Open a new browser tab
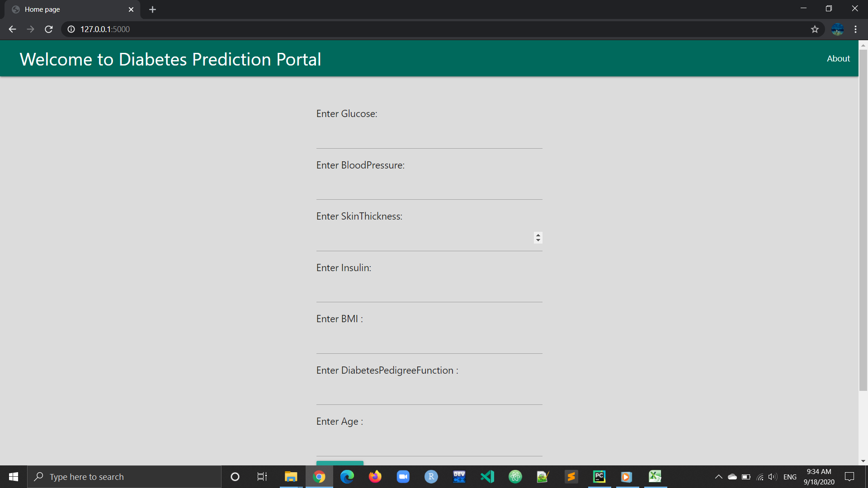868x488 pixels. pos(152,9)
